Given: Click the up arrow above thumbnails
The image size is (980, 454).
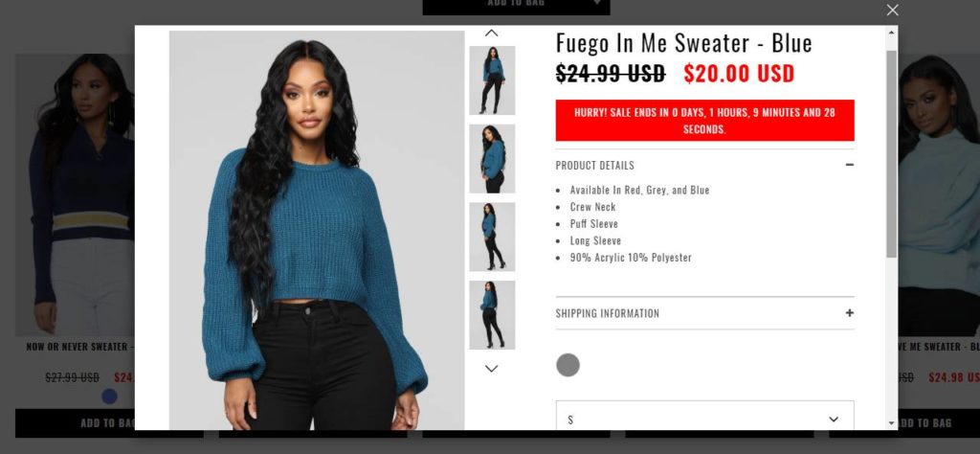Looking at the screenshot, I should tap(492, 34).
